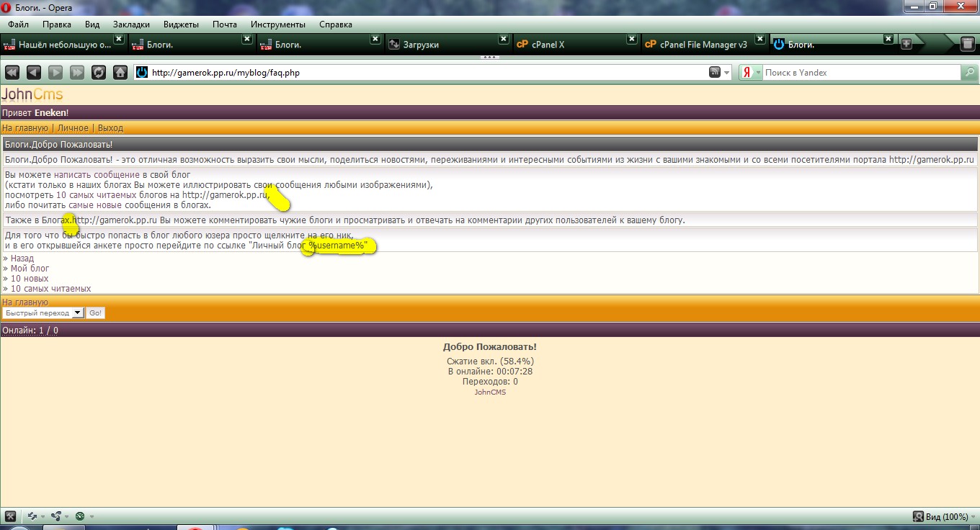Click the Forward navigation arrow

click(55, 72)
